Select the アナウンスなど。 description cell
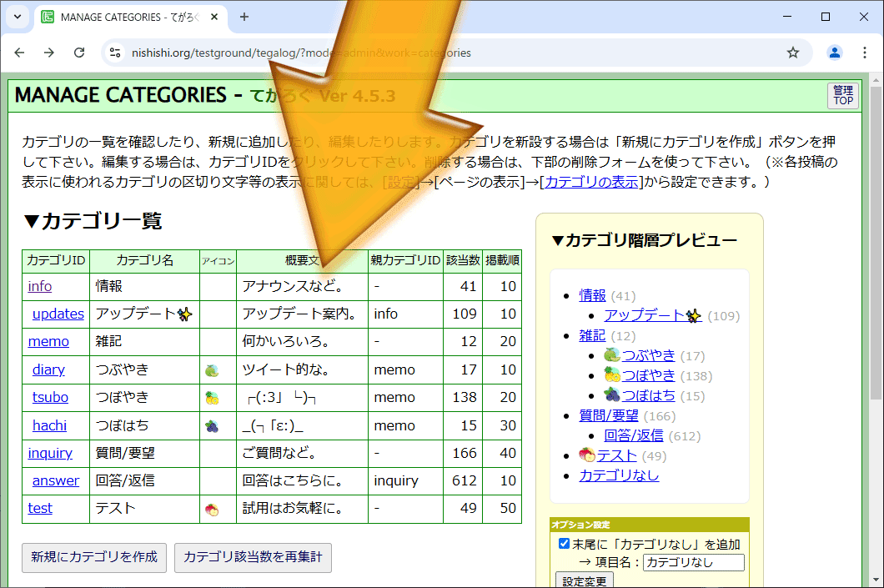Viewport: 884px width, 588px height. tap(302, 286)
